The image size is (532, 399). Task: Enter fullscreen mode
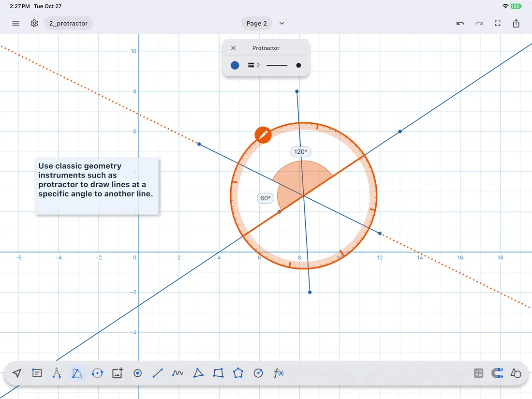tap(497, 23)
